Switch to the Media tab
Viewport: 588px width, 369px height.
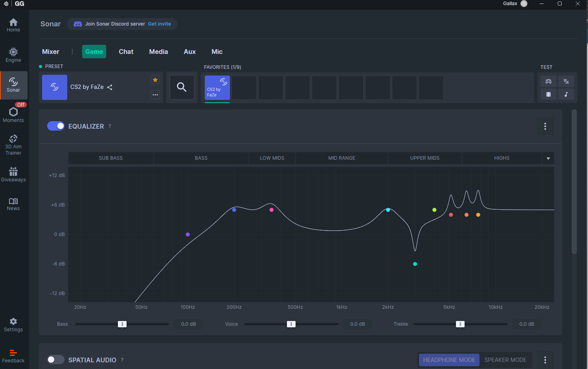158,52
